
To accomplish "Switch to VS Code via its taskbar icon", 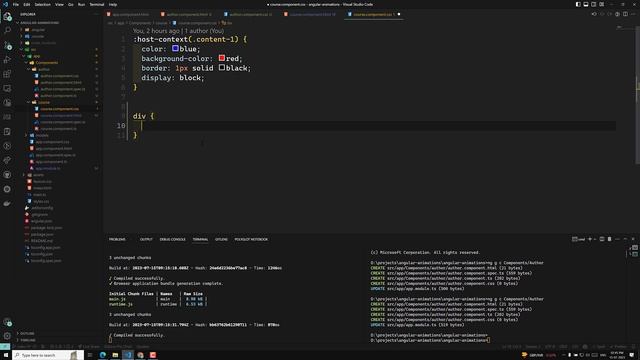I will 128,355.
